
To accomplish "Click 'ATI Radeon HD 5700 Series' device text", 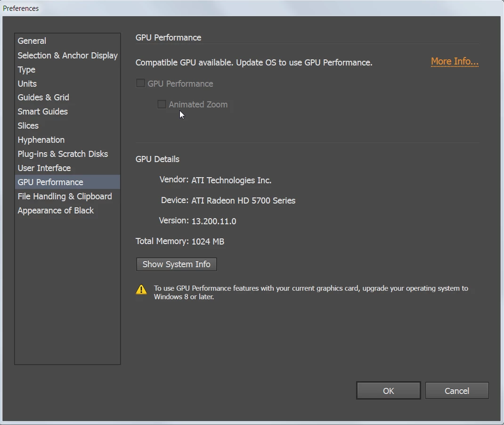I will pos(244,201).
